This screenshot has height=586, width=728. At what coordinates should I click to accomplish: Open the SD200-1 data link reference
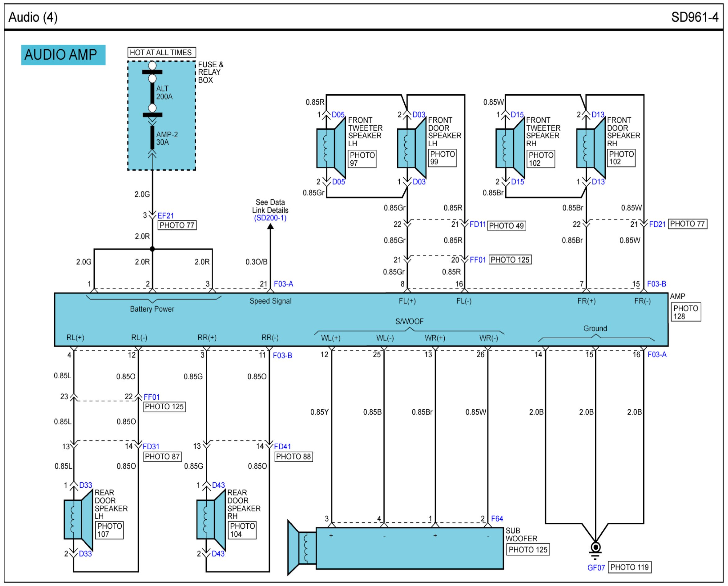(270, 218)
